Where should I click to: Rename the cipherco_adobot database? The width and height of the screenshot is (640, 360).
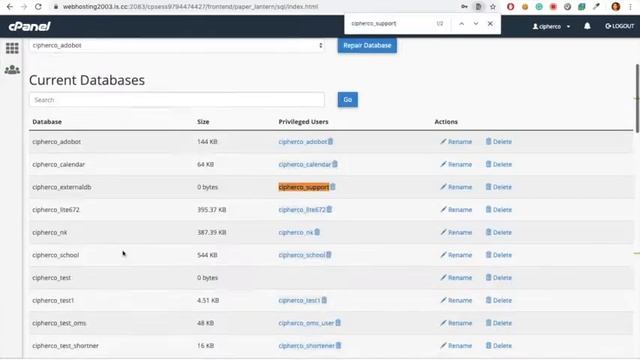point(456,142)
